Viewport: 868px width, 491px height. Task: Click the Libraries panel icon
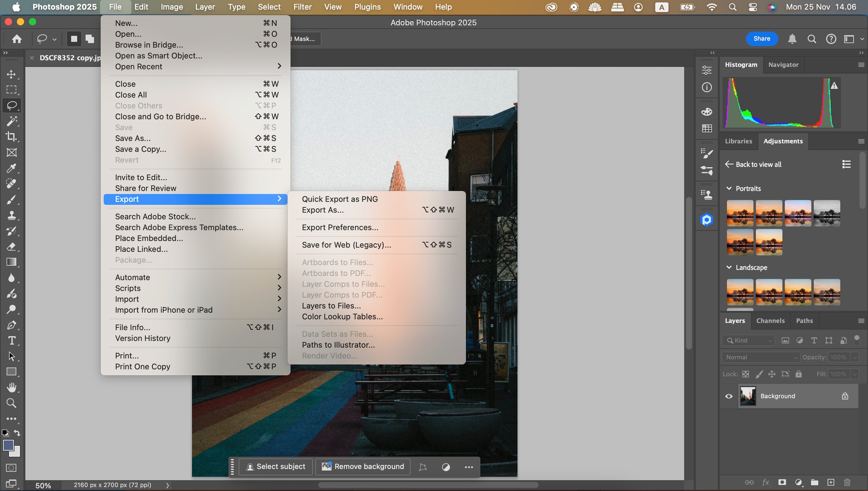[737, 141]
